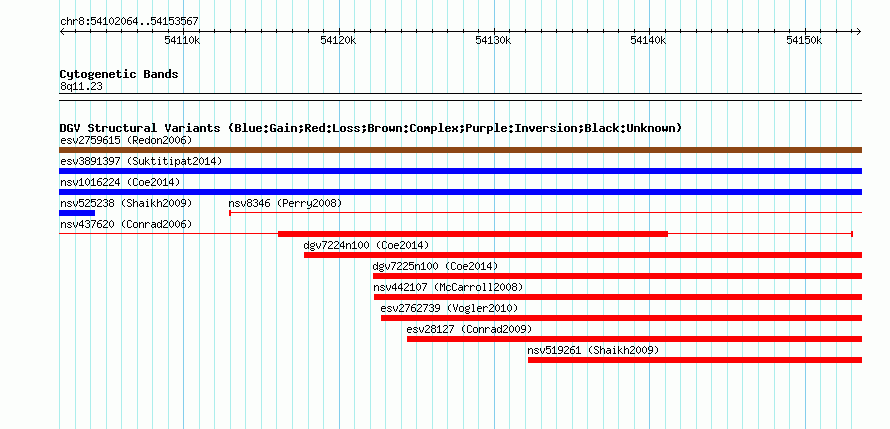Click the dgv7224n100 (Coe2014) label

pyautogui.click(x=366, y=245)
